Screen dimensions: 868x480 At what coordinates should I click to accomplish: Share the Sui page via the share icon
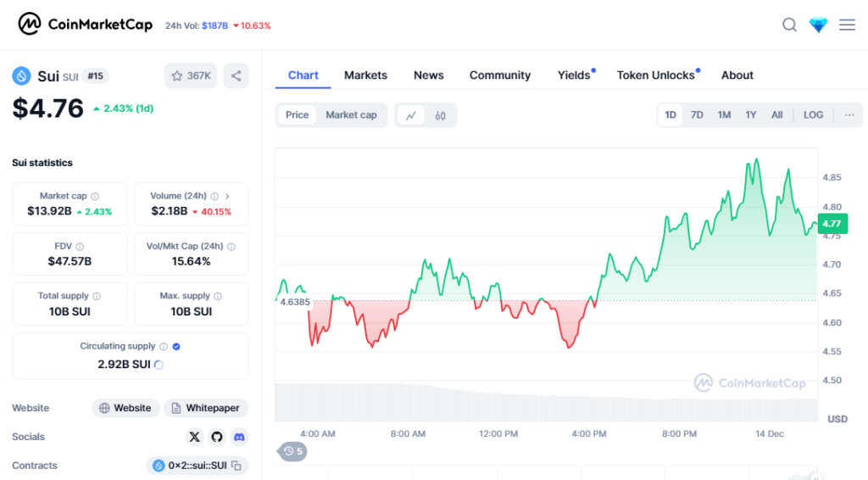tap(236, 75)
